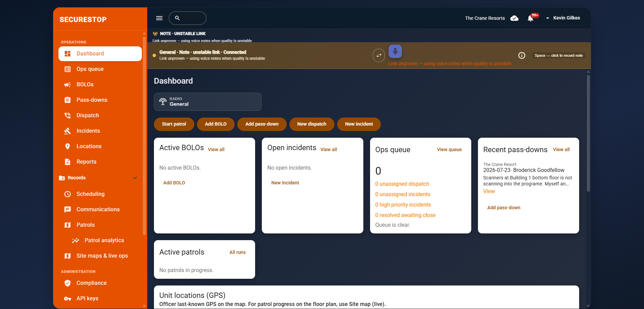Click New incident link in incidents card

[285, 183]
